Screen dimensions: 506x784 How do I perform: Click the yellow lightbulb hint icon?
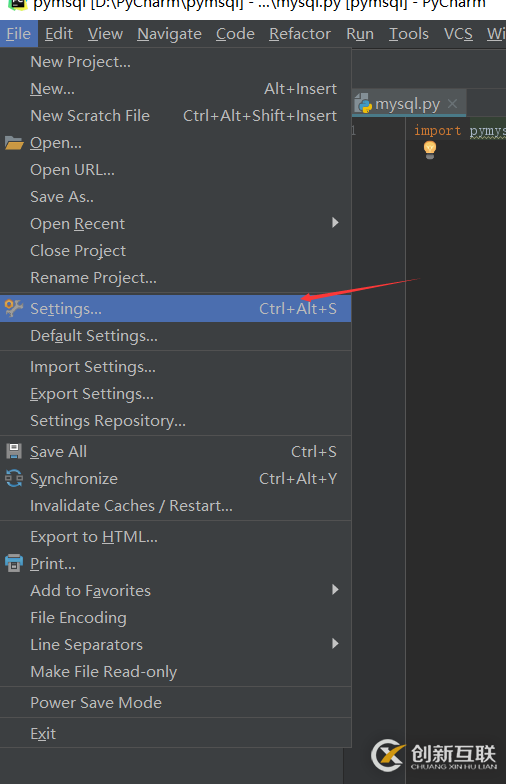click(430, 150)
